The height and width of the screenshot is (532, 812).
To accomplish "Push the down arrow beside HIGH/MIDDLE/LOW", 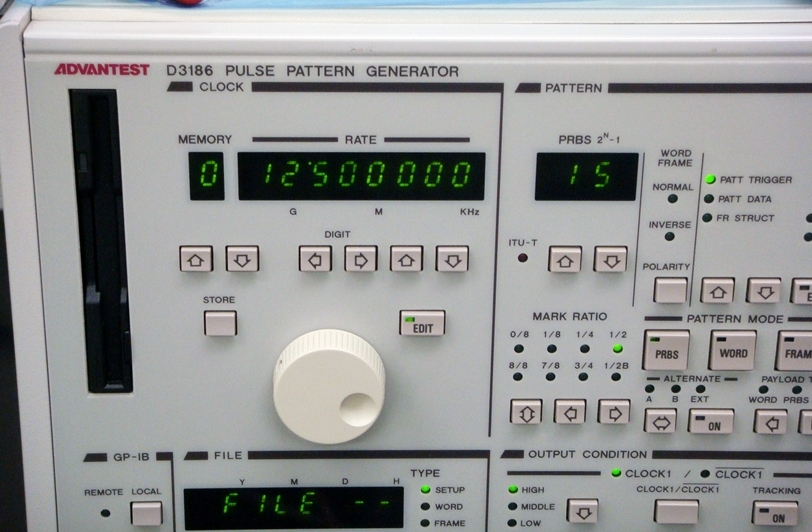I will point(583,511).
